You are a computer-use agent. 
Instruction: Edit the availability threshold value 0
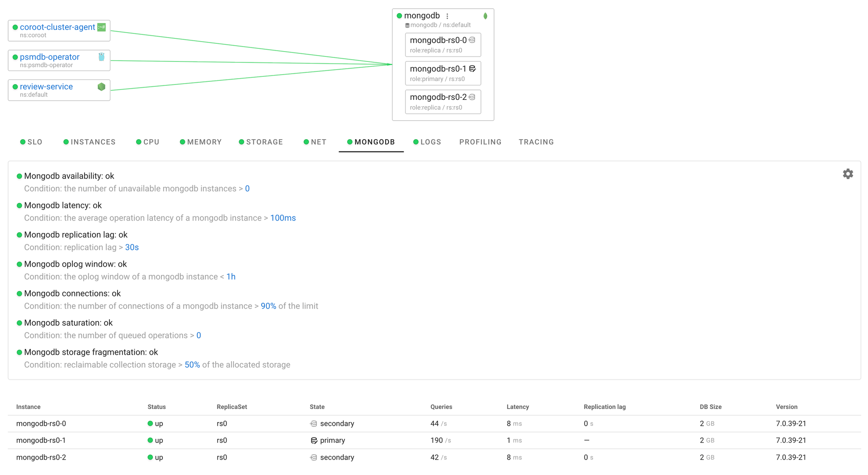[247, 189]
